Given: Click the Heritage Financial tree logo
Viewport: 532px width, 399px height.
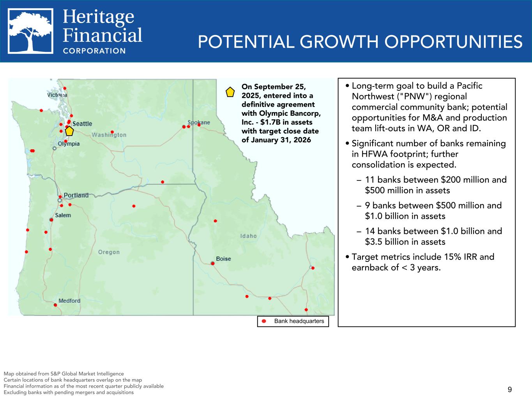Looking at the screenshot, I should [31, 31].
